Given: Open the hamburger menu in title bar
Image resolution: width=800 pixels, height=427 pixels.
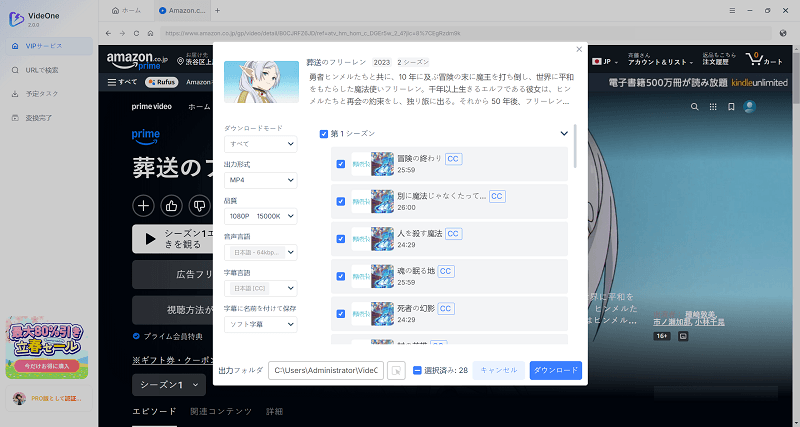Looking at the screenshot, I should click(x=732, y=10).
